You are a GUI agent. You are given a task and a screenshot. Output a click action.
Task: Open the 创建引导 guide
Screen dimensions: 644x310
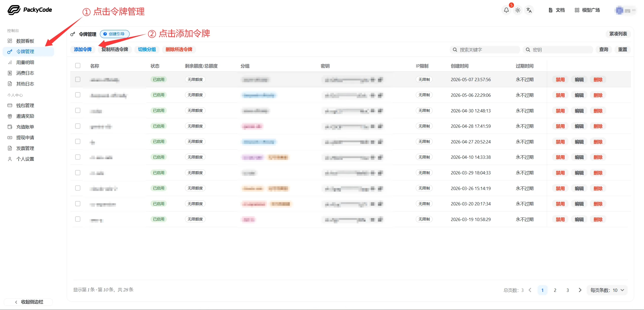pyautogui.click(x=115, y=34)
